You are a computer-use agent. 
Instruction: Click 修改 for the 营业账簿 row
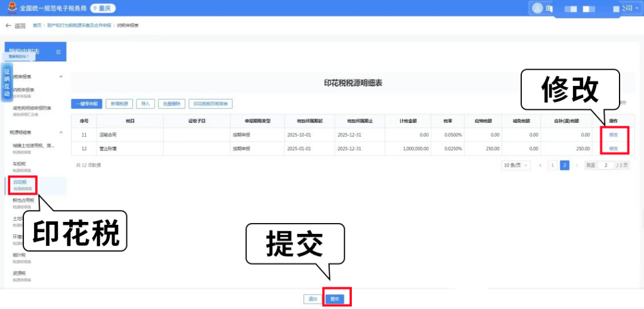[614, 149]
